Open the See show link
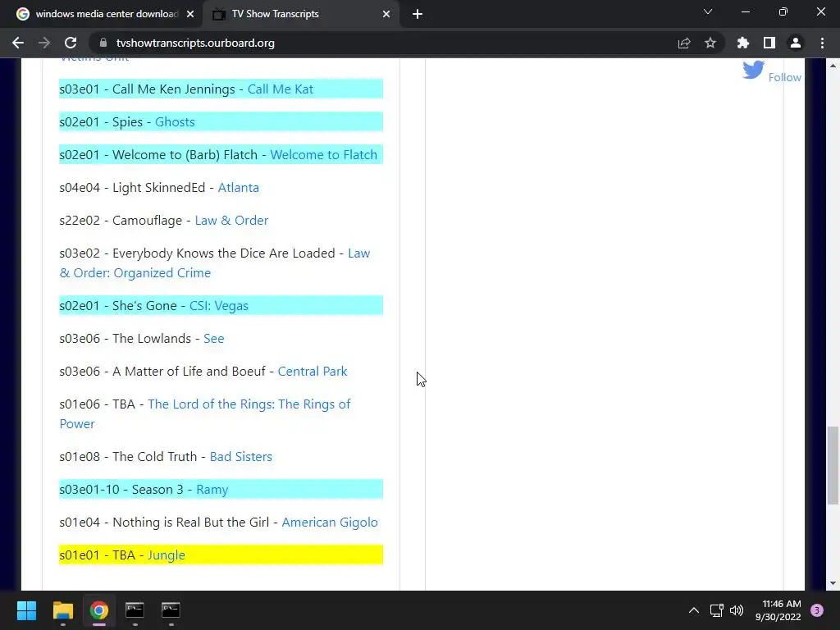The width and height of the screenshot is (840, 630). click(x=214, y=339)
